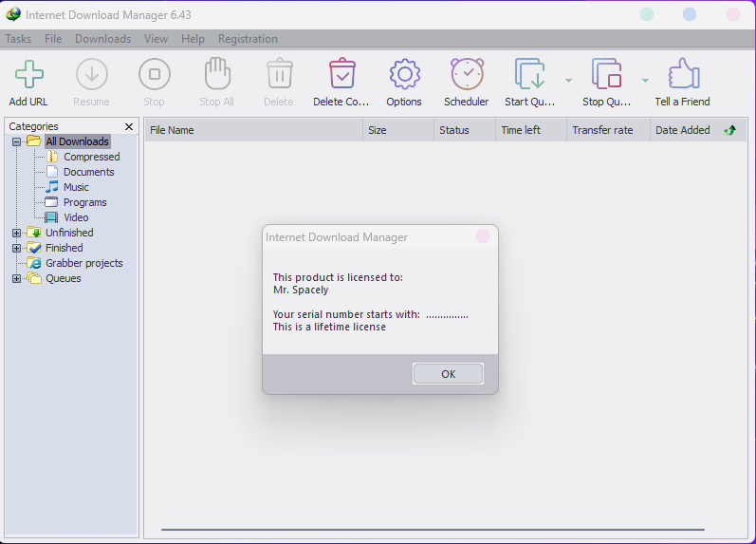
Task: Open Options gear icon
Action: click(404, 74)
